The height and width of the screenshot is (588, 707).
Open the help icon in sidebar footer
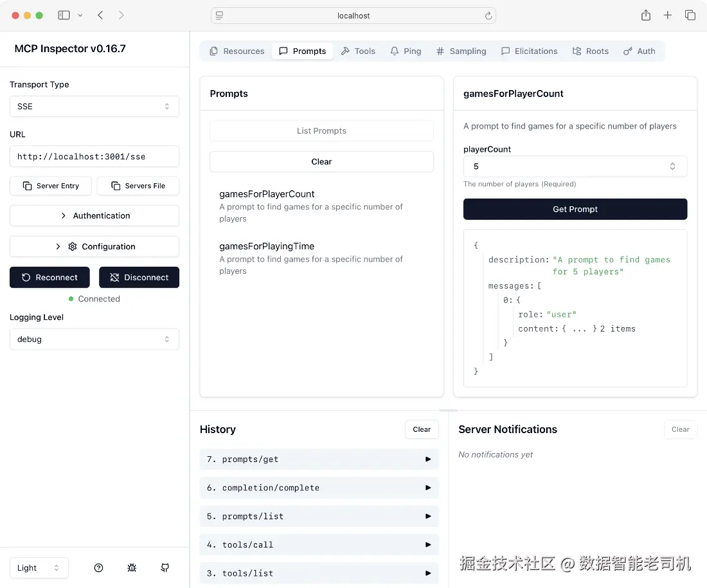(x=98, y=567)
